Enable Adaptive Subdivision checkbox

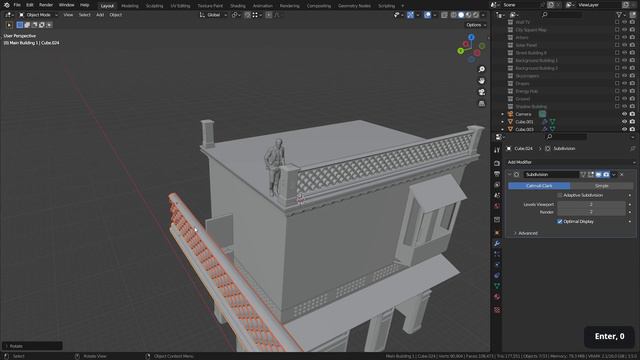[560, 196]
